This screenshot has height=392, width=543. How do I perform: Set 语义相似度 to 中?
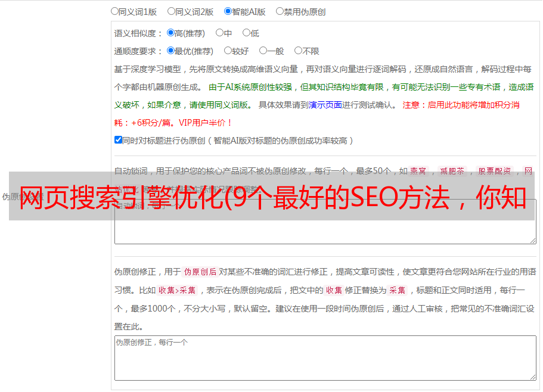(219, 33)
